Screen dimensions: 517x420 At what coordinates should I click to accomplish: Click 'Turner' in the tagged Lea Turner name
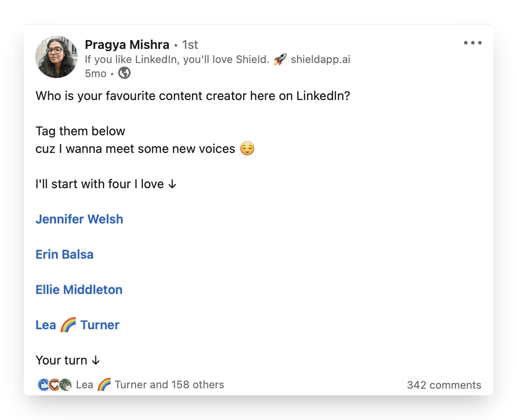pos(100,325)
